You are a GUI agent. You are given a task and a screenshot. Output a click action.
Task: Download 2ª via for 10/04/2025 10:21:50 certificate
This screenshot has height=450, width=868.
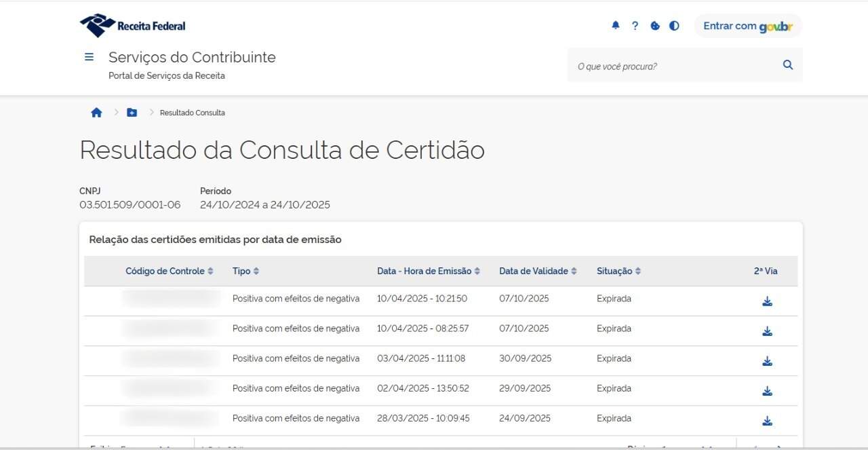point(767,301)
